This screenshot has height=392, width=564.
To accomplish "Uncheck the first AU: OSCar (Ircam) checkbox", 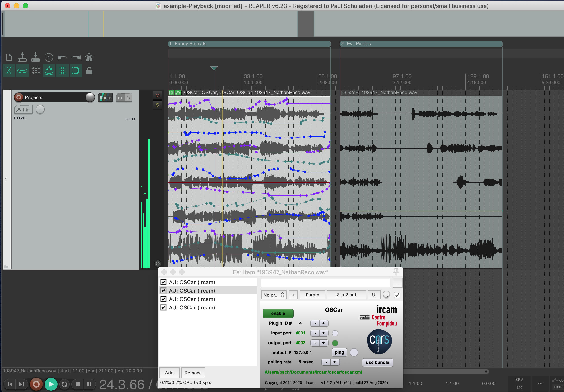I will pos(163,282).
